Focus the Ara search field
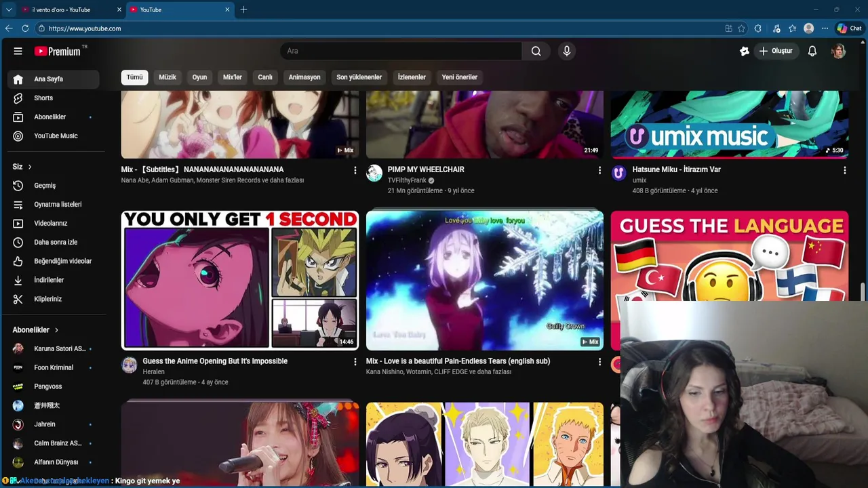This screenshot has width=868, height=488. click(x=401, y=51)
